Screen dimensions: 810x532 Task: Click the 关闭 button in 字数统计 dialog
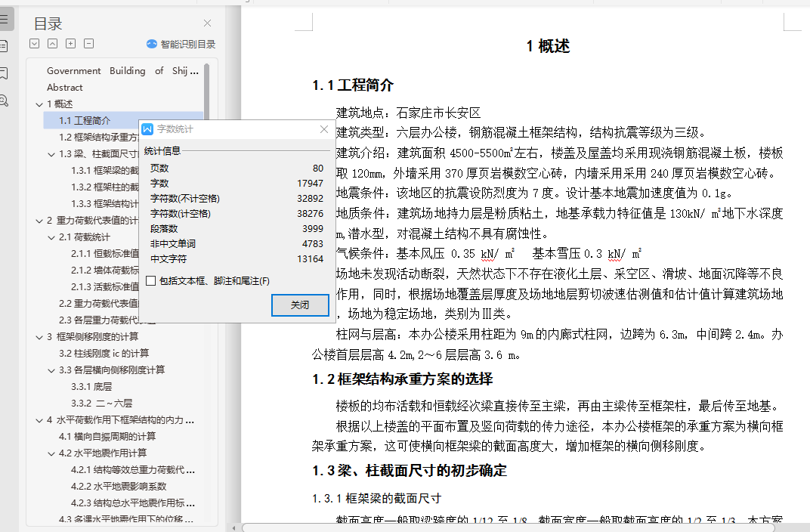pos(300,305)
